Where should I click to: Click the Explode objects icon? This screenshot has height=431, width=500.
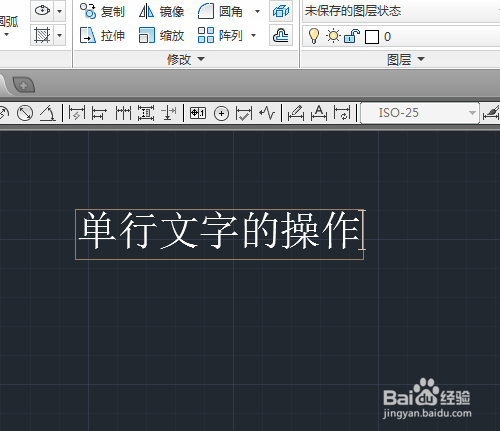[281, 11]
